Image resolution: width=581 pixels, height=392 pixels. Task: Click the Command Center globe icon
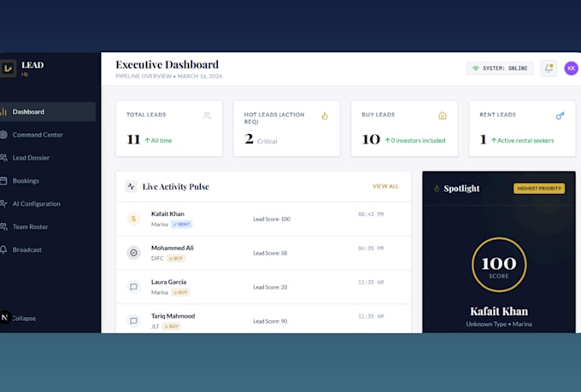(3, 135)
